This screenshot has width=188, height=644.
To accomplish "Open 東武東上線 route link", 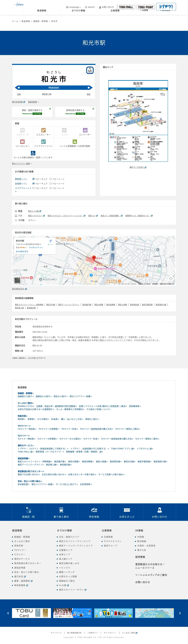I will pos(19,308).
